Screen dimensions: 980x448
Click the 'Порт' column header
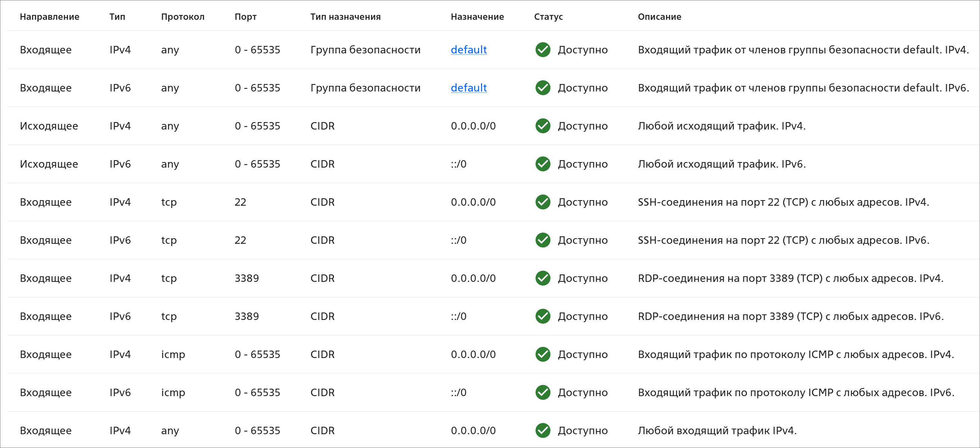coord(246,17)
